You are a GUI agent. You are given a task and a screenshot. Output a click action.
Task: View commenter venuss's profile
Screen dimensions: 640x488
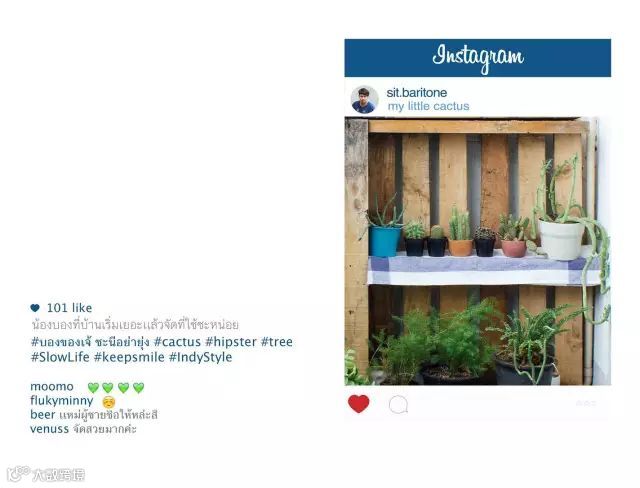(x=49, y=429)
